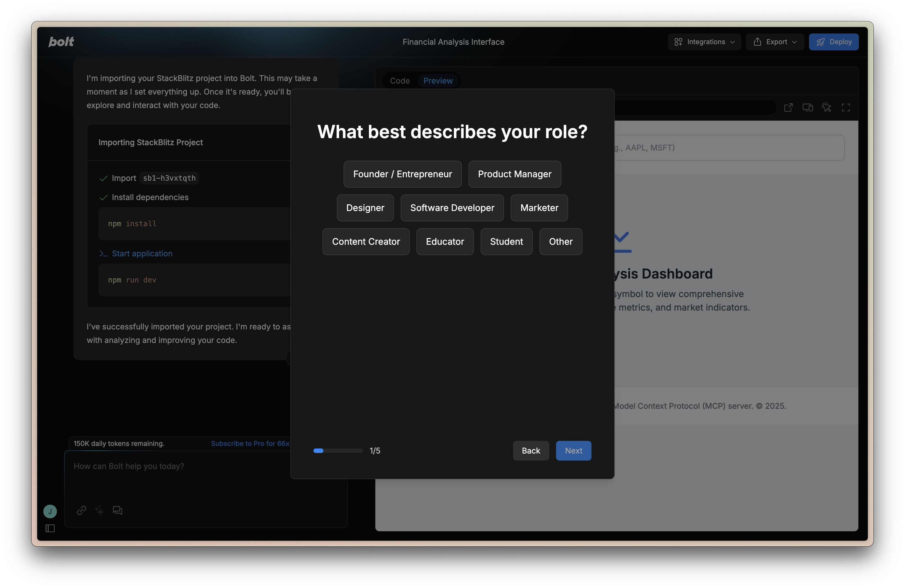This screenshot has width=905, height=588.
Task: Open the Export dropdown menu
Action: [775, 42]
